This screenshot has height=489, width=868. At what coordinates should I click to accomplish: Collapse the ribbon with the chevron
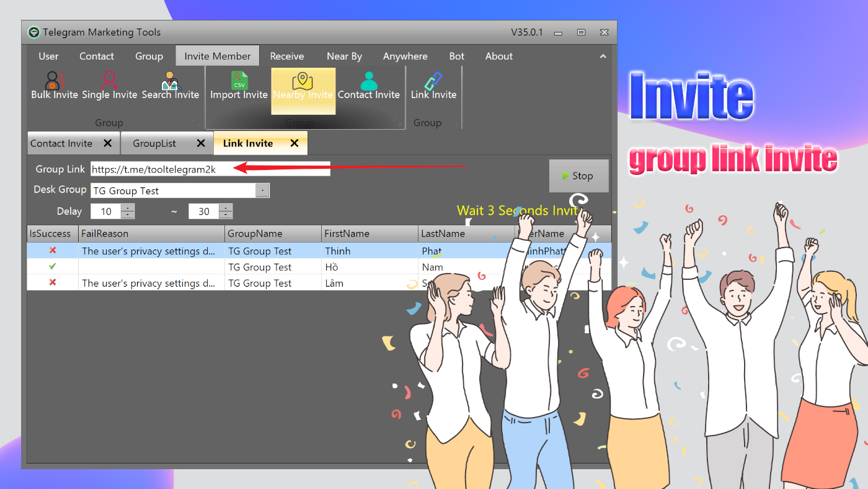[603, 56]
